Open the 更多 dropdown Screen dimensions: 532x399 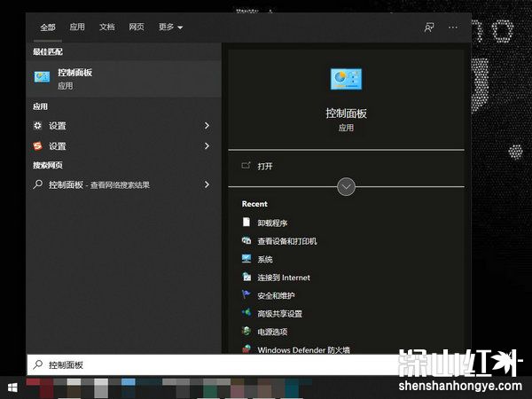[170, 27]
